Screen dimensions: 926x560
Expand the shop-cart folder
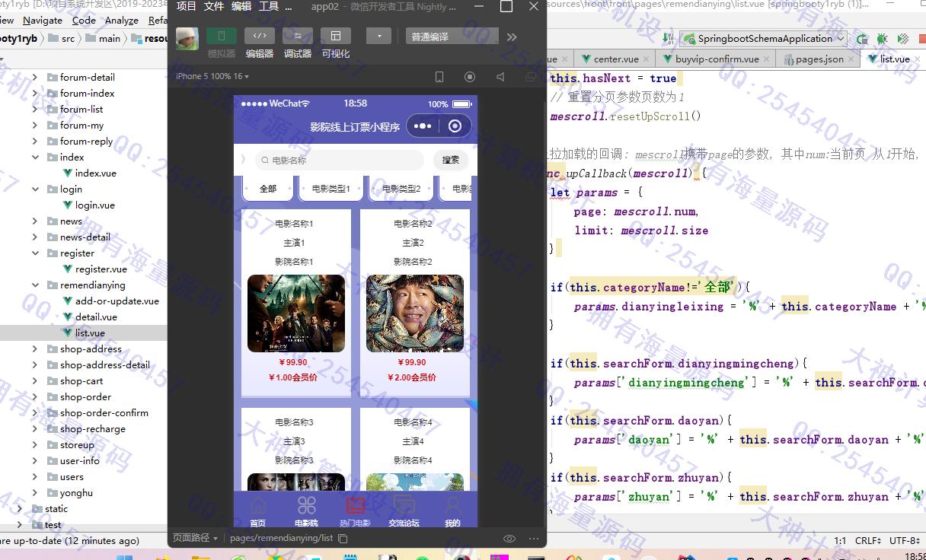click(x=35, y=380)
